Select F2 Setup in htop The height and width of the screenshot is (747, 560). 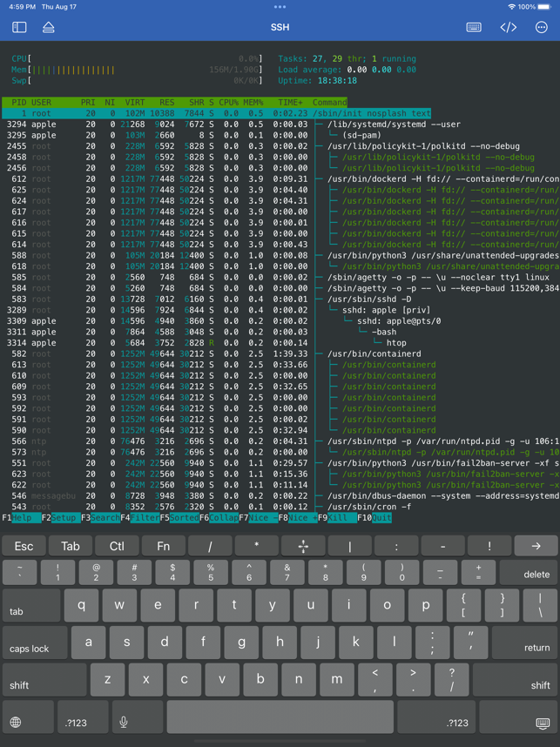[x=61, y=517]
